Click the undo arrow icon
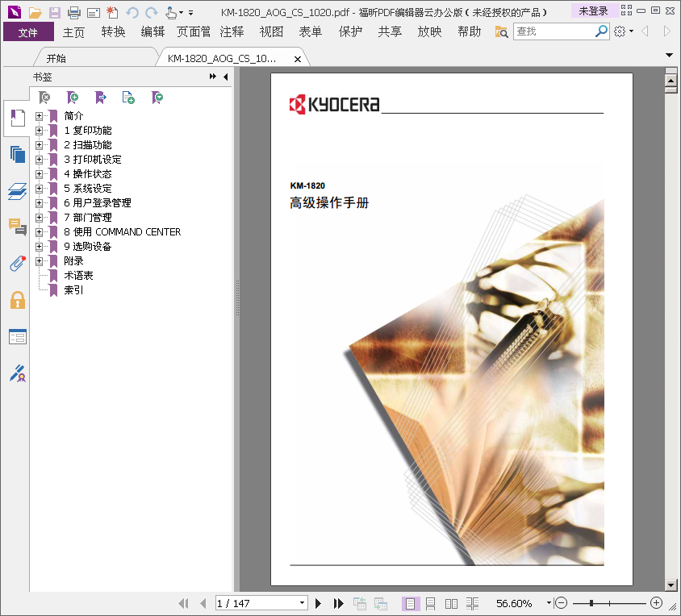Screen dimensions: 681x616 [x=132, y=13]
